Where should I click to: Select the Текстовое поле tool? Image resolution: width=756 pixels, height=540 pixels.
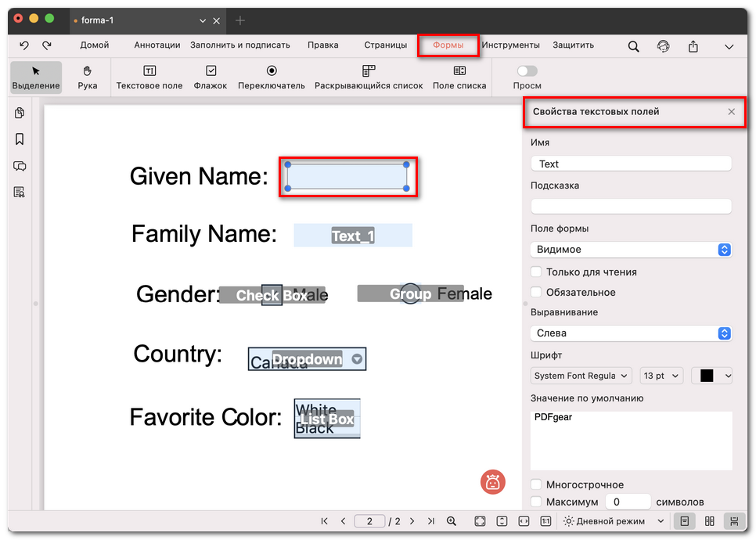pyautogui.click(x=149, y=77)
